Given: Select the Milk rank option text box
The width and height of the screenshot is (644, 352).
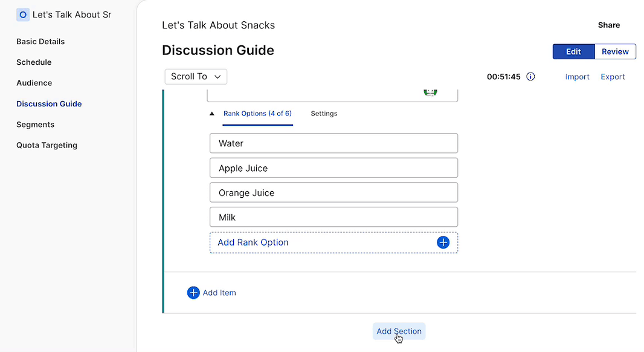Looking at the screenshot, I should coord(333,217).
